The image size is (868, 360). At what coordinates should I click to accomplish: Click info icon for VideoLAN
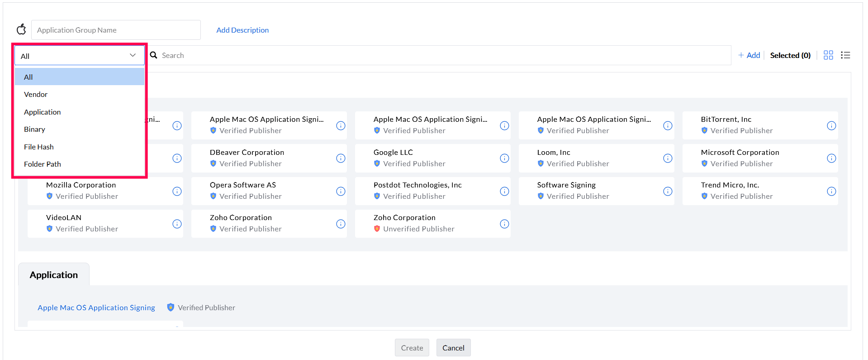[x=177, y=224]
